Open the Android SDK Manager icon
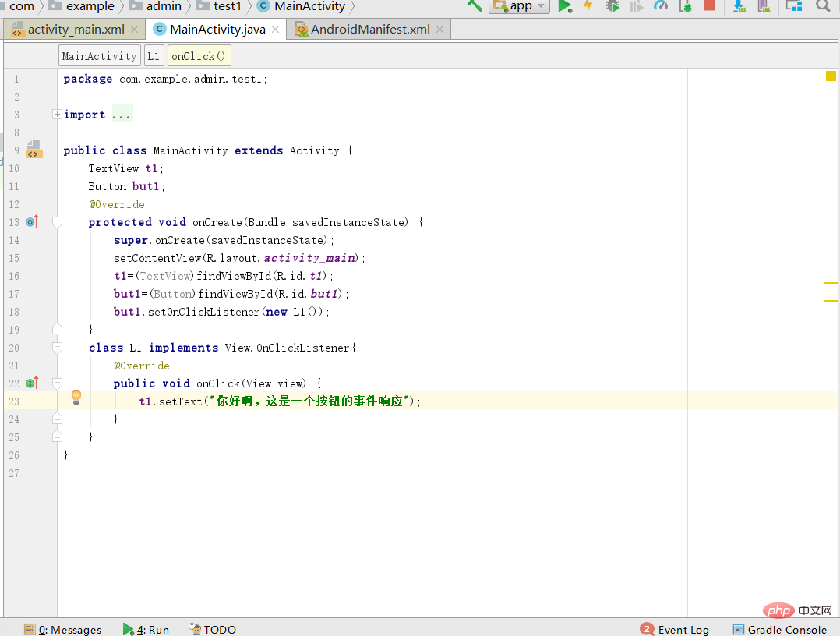This screenshot has height=636, width=840. (x=739, y=6)
